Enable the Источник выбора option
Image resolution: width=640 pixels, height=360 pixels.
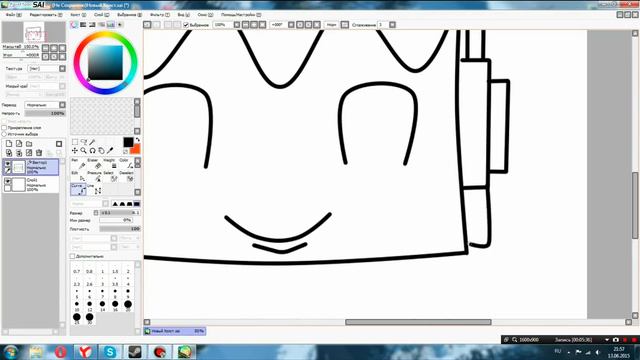point(4,134)
